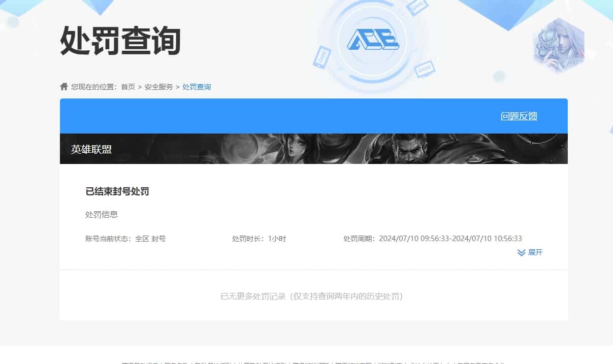613x364 pixels.
Task: Click the home icon in breadcrumb
Action: (64, 86)
